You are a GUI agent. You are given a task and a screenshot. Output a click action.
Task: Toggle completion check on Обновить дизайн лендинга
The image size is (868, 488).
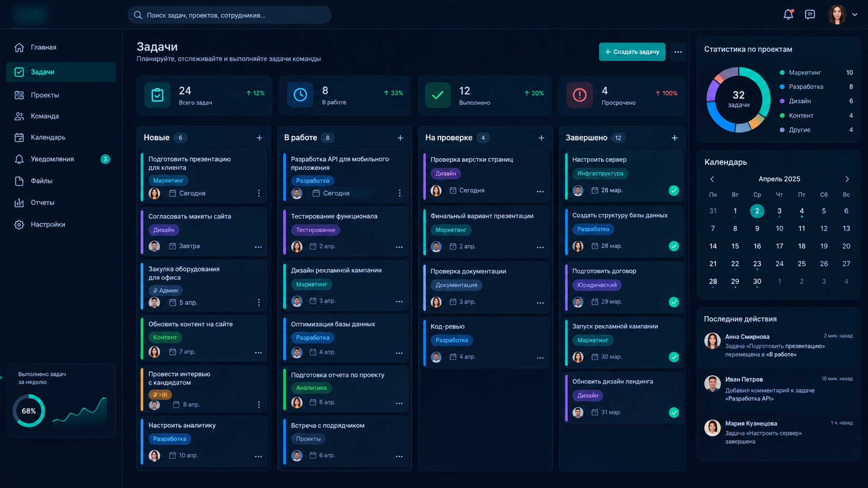point(674,413)
